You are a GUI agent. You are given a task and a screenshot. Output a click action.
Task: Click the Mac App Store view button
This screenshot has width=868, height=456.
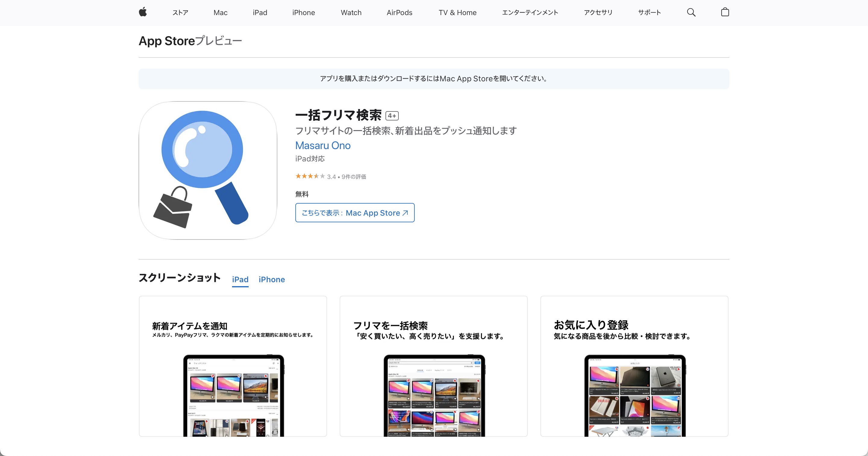point(355,213)
